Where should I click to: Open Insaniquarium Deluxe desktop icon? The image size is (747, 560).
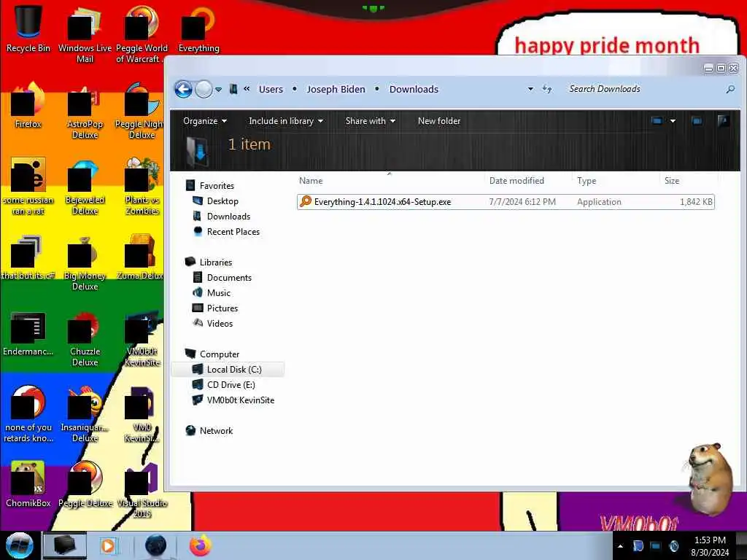(85, 413)
